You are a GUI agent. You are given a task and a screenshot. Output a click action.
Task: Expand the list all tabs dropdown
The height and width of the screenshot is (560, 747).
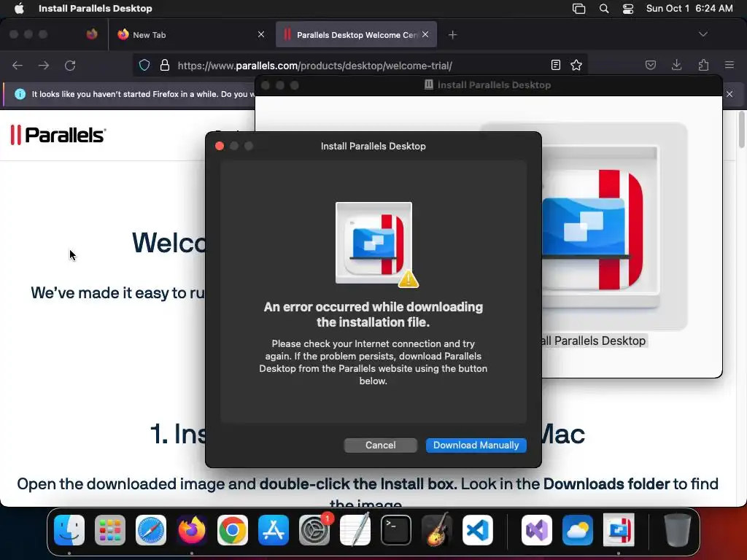coord(703,34)
